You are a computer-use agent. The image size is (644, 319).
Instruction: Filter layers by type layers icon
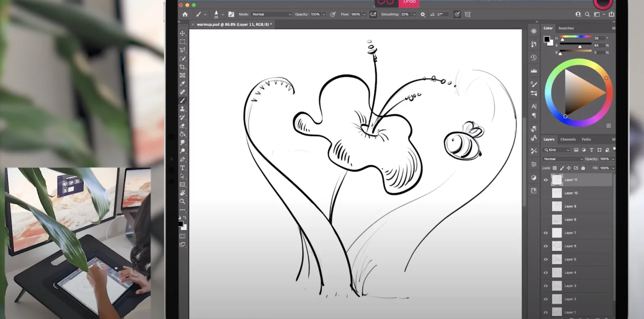[592, 150]
